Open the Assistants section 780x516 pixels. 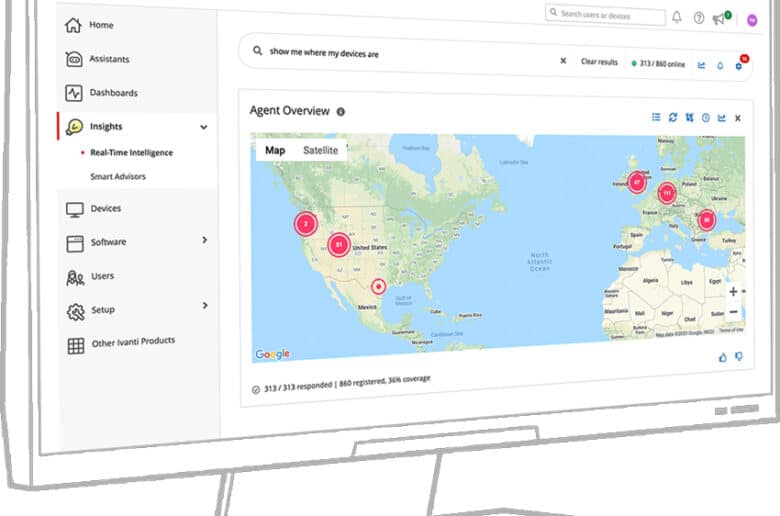tap(97, 59)
